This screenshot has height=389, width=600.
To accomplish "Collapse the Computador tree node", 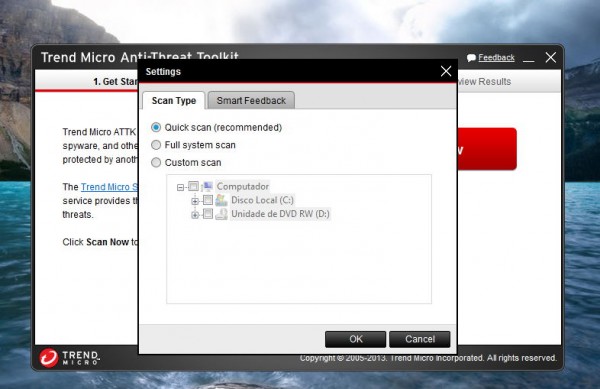I will (x=180, y=187).
